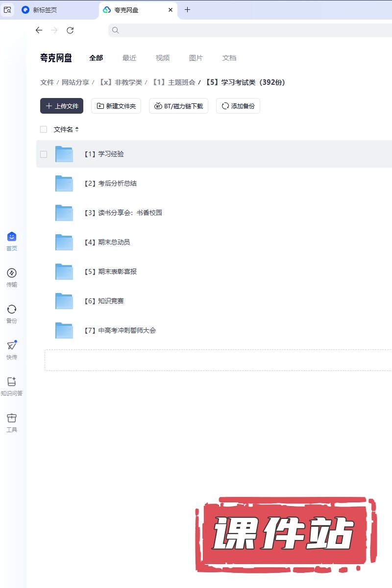Click the 上传文件 upload button
392x588 pixels.
62,106
